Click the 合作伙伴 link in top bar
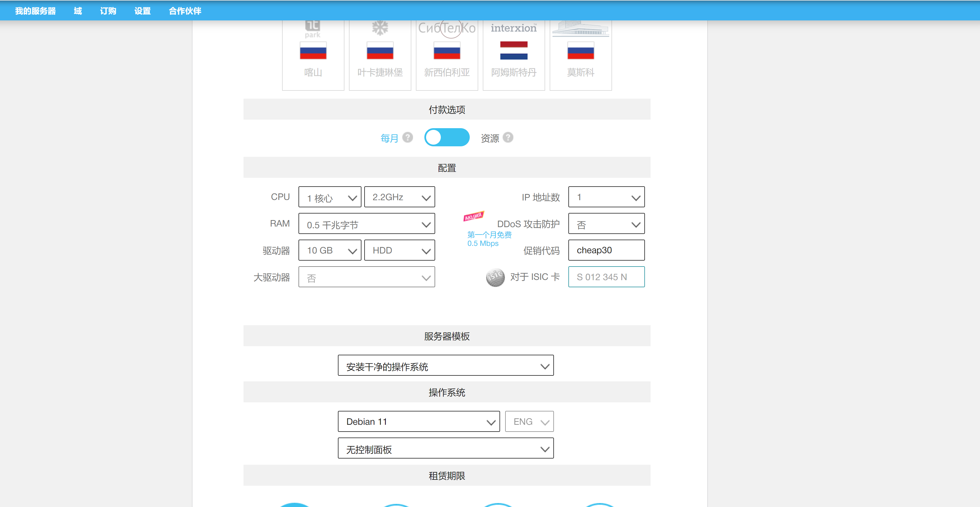980x507 pixels. click(x=185, y=11)
